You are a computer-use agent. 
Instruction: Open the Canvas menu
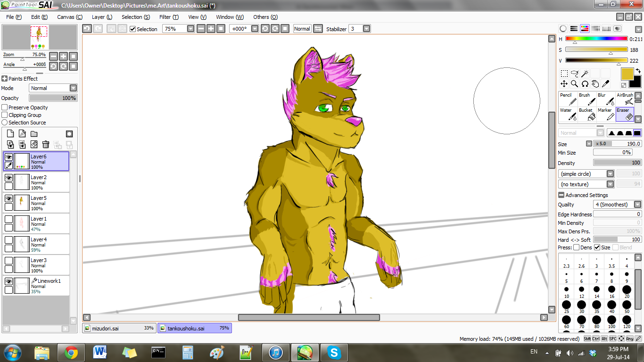pyautogui.click(x=70, y=17)
